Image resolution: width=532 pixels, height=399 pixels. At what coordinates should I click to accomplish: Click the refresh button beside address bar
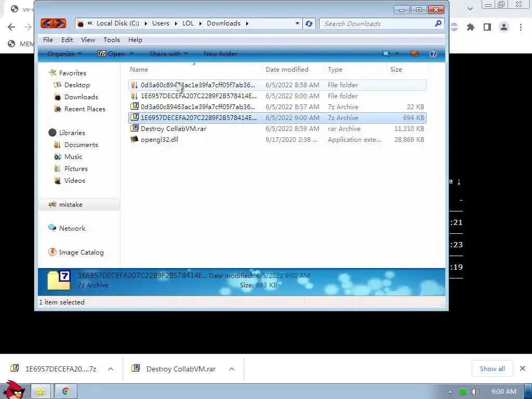tap(309, 23)
